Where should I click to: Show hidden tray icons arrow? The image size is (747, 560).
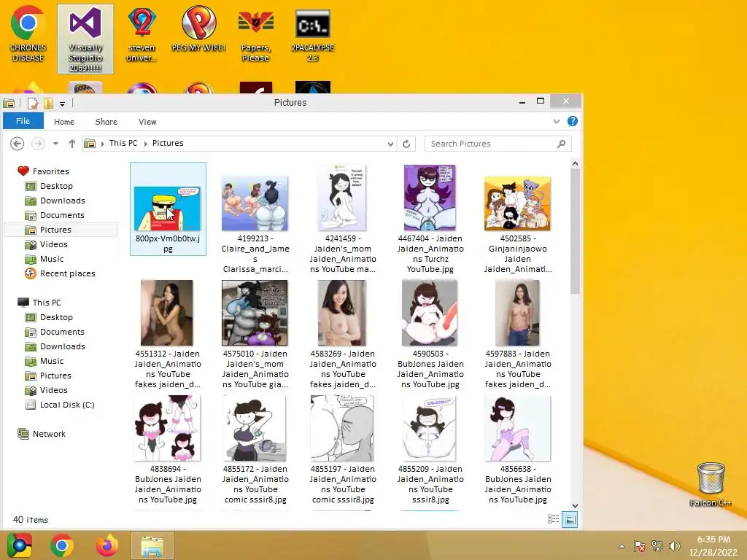622,546
